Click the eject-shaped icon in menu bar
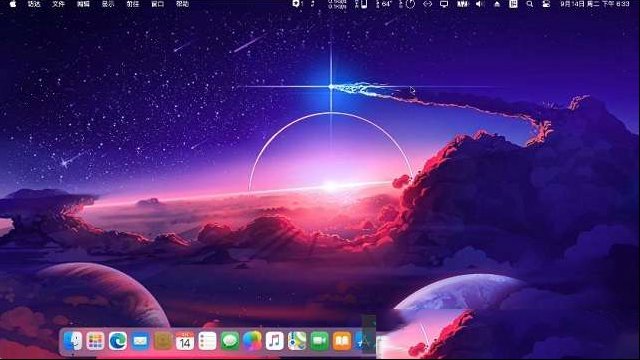The image size is (640, 360). click(497, 4)
